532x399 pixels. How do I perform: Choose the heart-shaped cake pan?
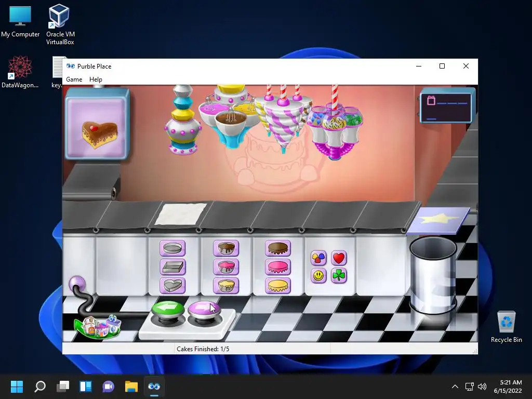pyautogui.click(x=172, y=285)
